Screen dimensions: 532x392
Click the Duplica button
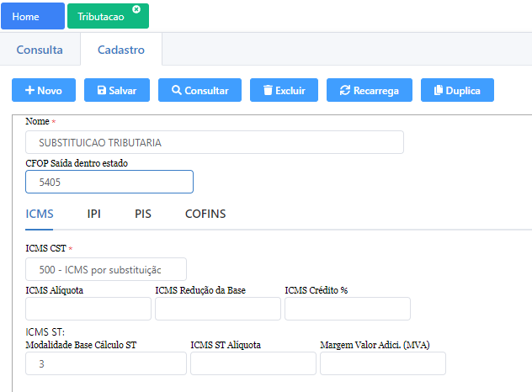coord(457,90)
